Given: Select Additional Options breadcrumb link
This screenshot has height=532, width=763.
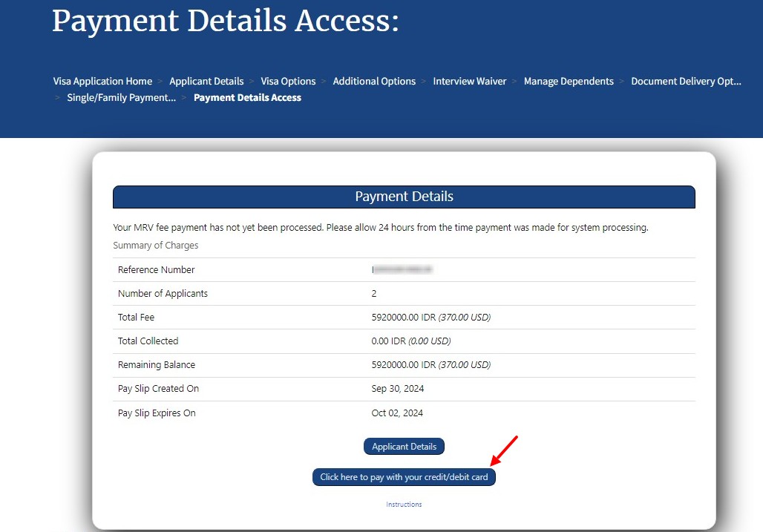Looking at the screenshot, I should (x=374, y=82).
